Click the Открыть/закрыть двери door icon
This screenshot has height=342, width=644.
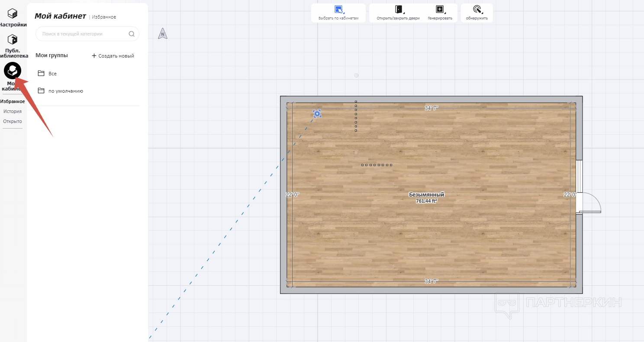[398, 10]
